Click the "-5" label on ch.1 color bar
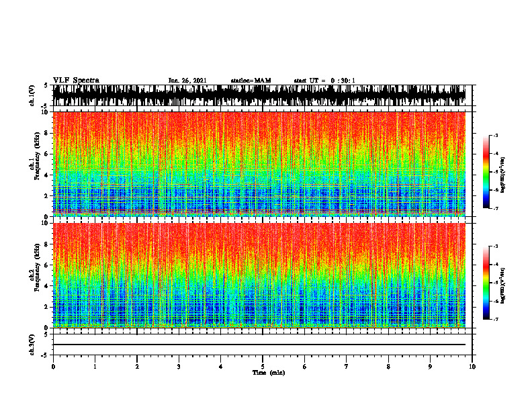This screenshot has width=532, height=411. (x=495, y=172)
